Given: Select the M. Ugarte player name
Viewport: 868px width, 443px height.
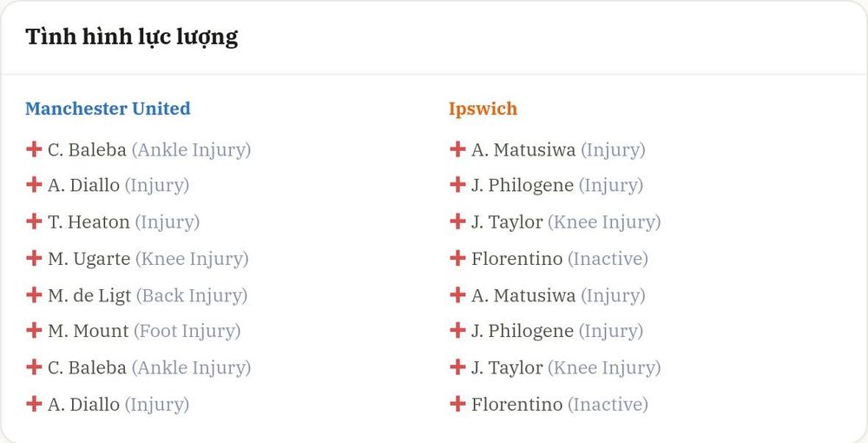Looking at the screenshot, I should pos(89,259).
